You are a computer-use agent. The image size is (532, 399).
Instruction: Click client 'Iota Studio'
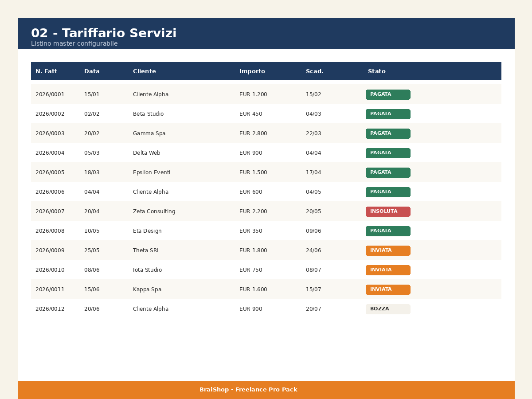148,270
